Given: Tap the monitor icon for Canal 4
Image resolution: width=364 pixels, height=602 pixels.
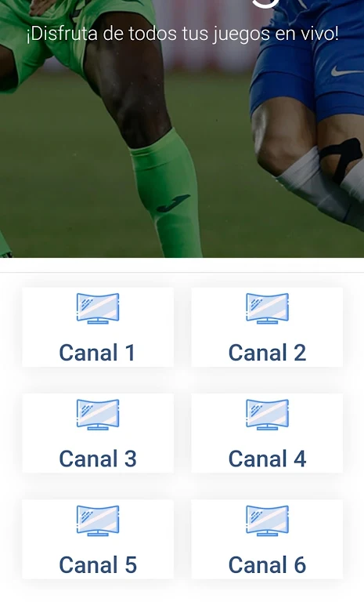Looking at the screenshot, I should [x=268, y=414].
